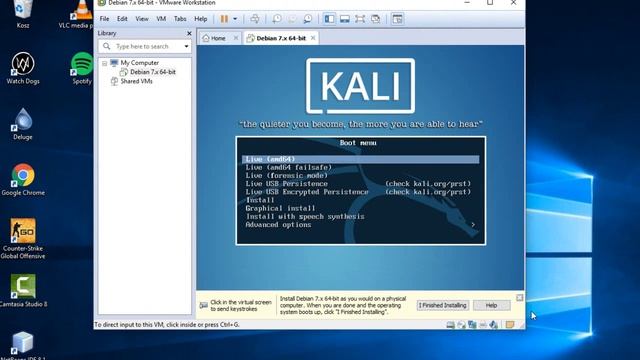The height and width of the screenshot is (360, 640).
Task: Open the power options dropdown arrow beside pause
Action: [x=235, y=19]
